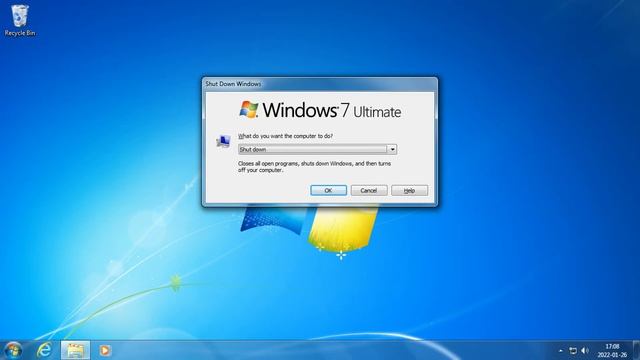This screenshot has width=640, height=360.
Task: Click the 'Closes all open programs' description text
Action: [314, 167]
